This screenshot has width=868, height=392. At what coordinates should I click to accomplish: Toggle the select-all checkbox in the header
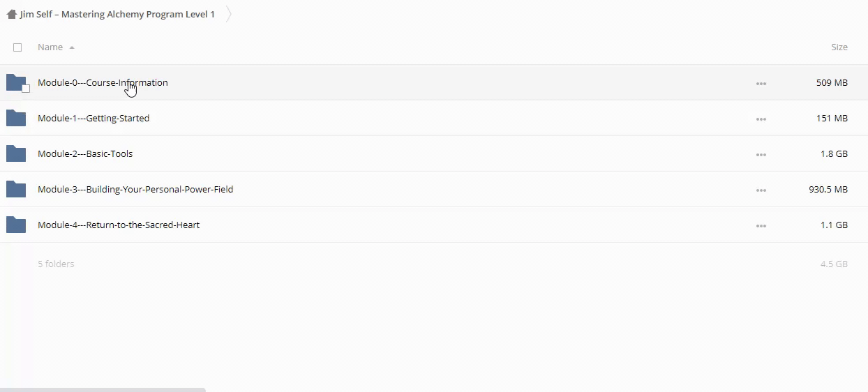[x=17, y=47]
